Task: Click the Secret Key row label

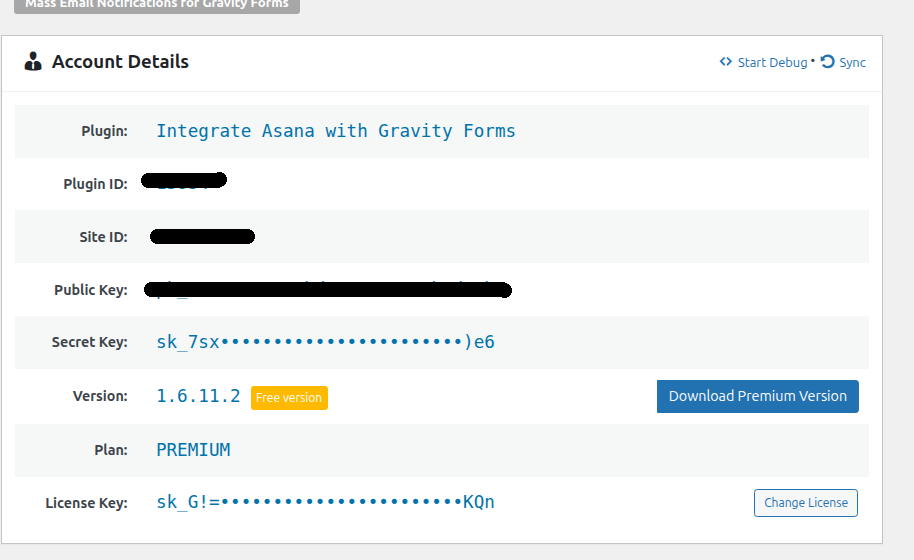Action: click(x=89, y=342)
